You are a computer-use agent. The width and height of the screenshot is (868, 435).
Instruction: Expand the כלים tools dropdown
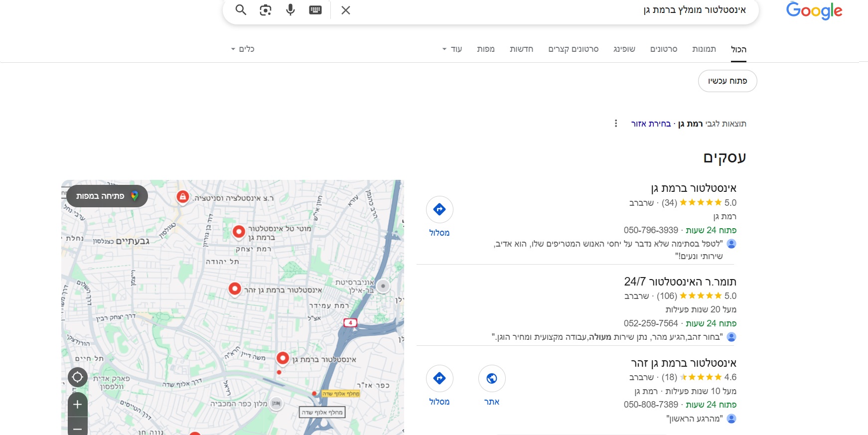[243, 49]
